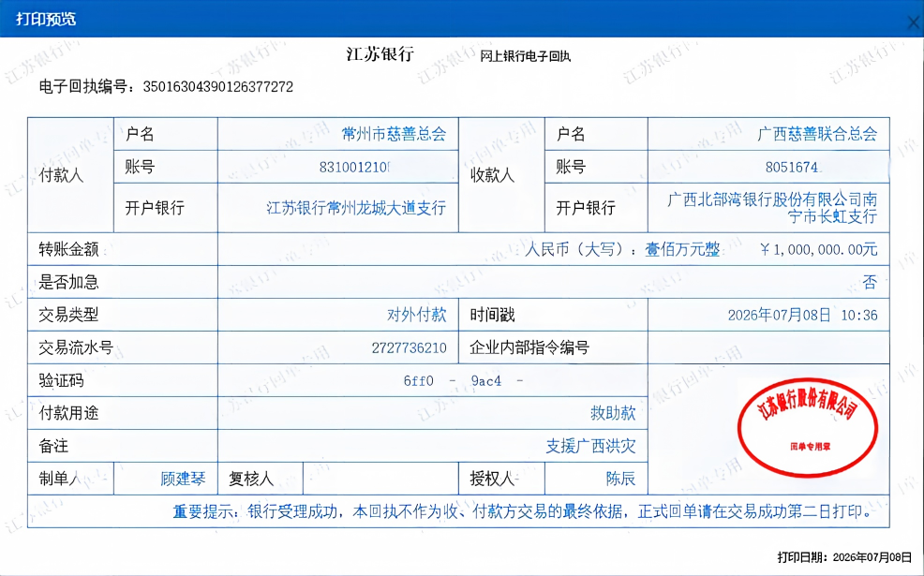Select payee account number 8051674
This screenshot has width=924, height=576.
792,168
